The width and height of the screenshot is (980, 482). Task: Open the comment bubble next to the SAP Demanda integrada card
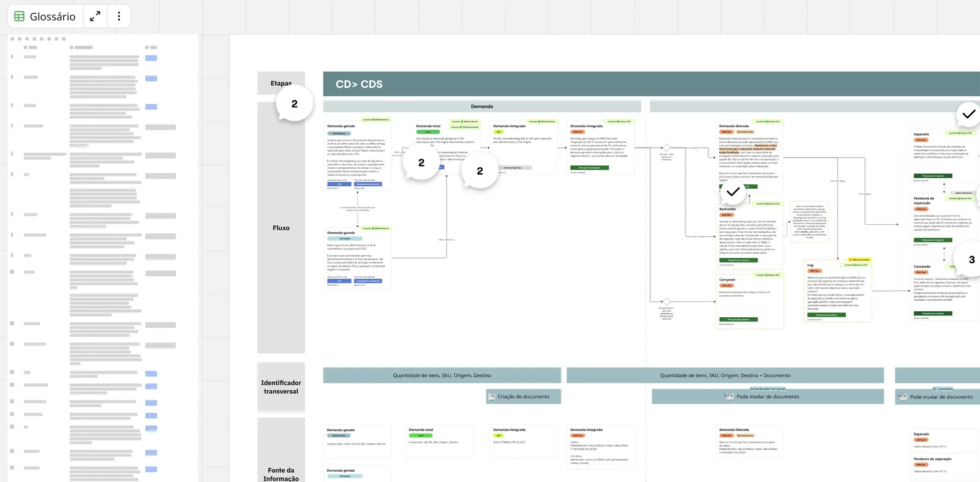point(480,171)
